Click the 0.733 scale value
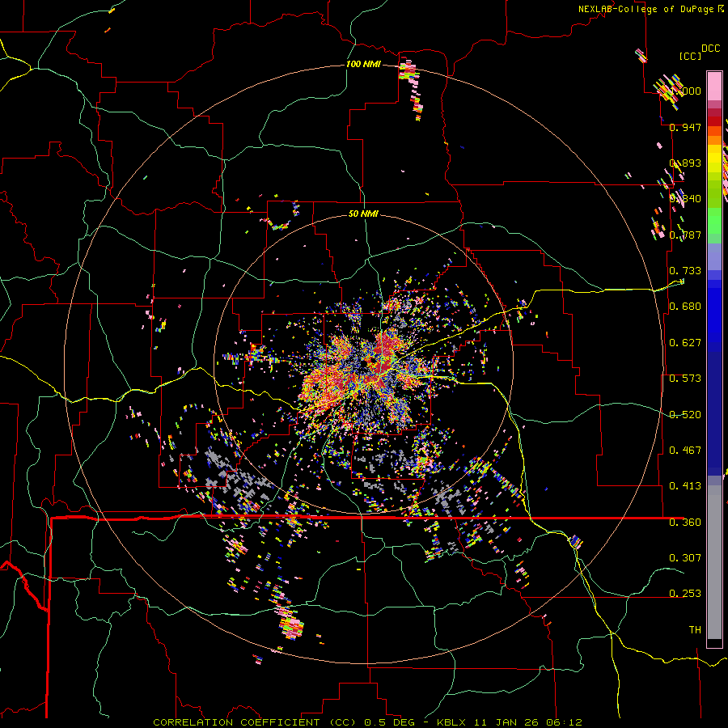The height and width of the screenshot is (728, 728). pos(685,271)
